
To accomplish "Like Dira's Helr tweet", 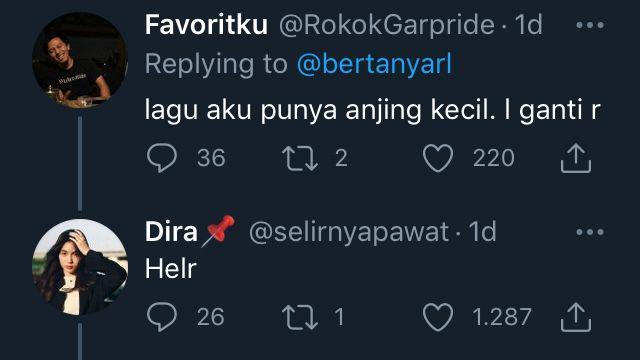I will point(438,316).
